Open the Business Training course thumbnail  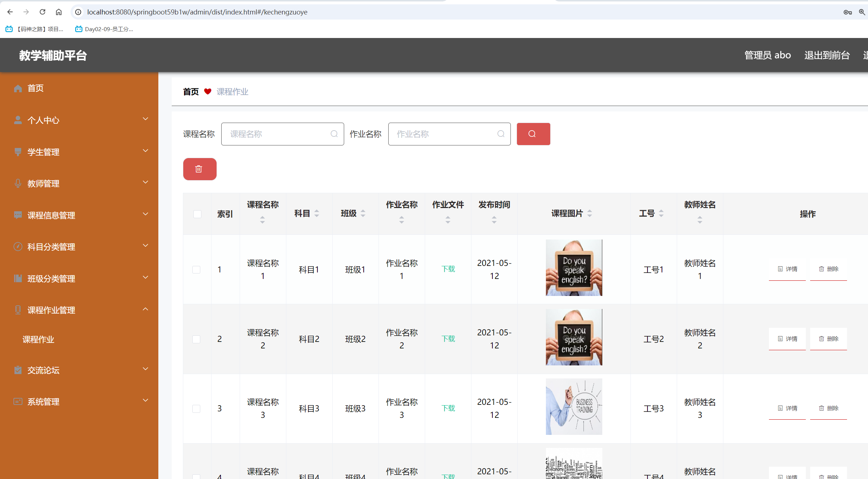[574, 407]
